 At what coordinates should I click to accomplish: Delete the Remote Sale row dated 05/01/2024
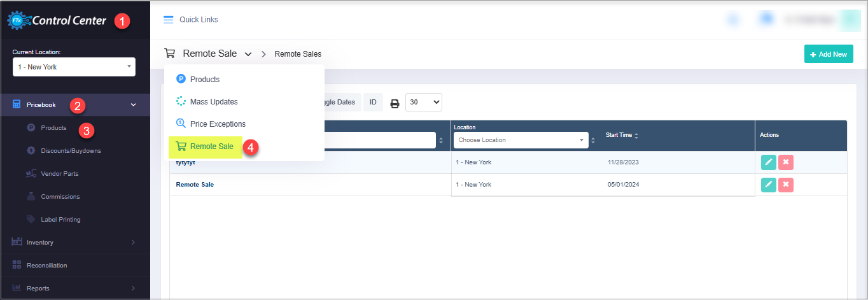point(786,185)
